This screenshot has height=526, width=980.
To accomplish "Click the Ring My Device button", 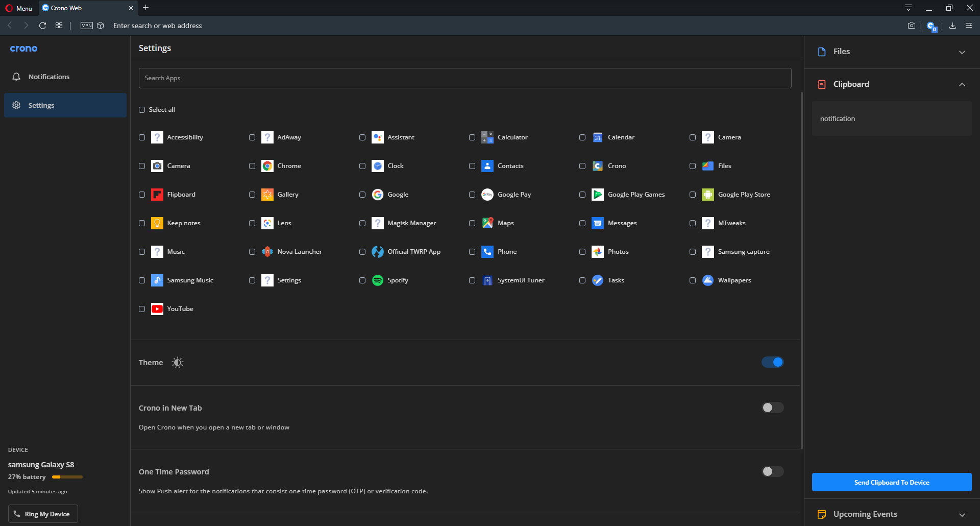I will pos(43,514).
